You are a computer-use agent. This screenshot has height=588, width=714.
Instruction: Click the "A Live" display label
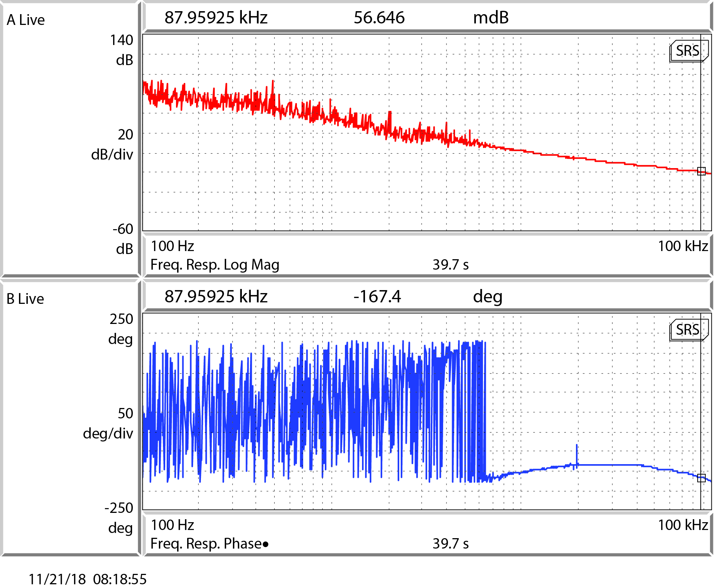click(x=26, y=20)
